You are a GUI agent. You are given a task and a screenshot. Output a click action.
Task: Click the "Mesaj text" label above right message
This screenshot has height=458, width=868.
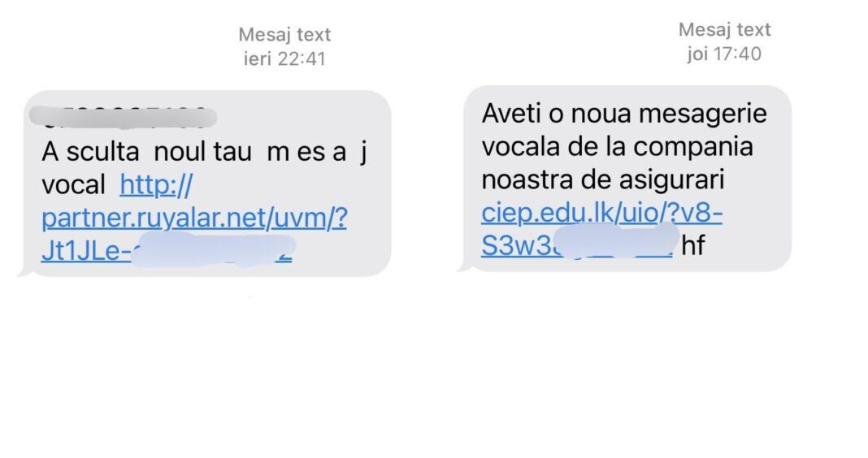[x=724, y=30]
